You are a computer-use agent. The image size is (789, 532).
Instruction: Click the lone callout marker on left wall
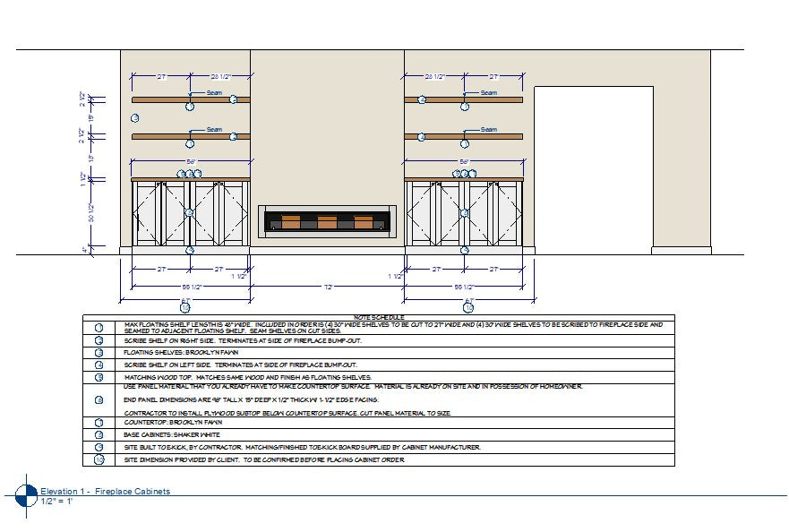click(x=135, y=118)
